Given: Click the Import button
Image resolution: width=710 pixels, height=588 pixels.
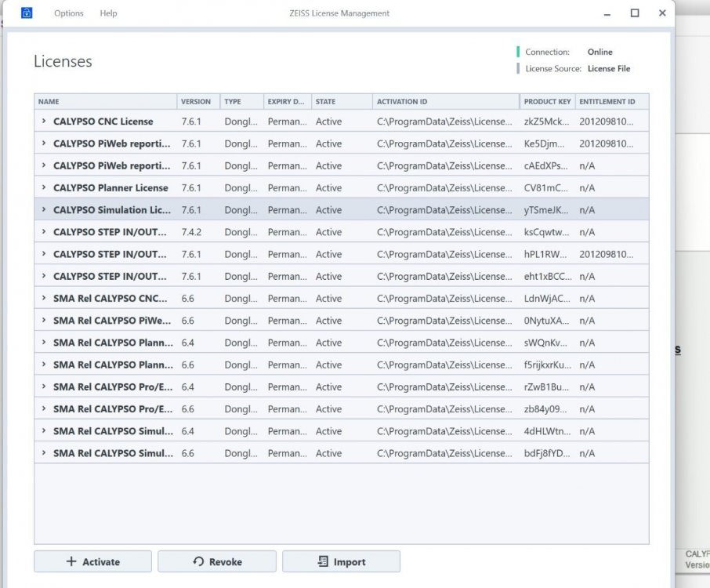Looking at the screenshot, I should [x=341, y=561].
